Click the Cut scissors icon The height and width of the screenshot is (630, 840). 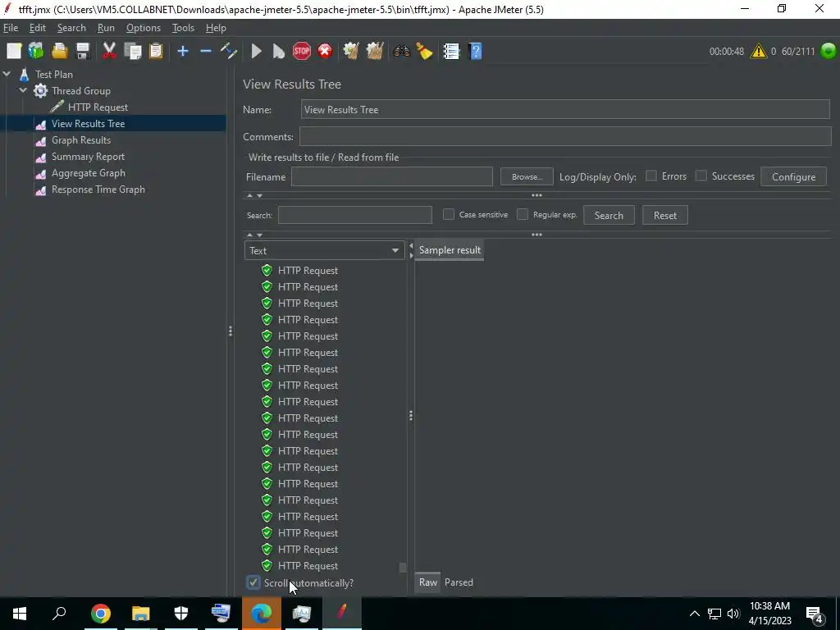[109, 52]
